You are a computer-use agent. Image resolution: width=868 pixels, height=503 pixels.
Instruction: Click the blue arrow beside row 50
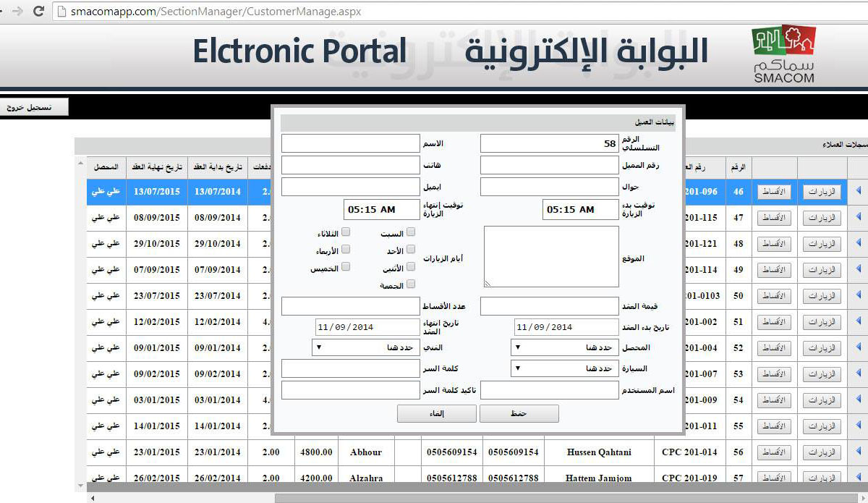click(x=859, y=295)
